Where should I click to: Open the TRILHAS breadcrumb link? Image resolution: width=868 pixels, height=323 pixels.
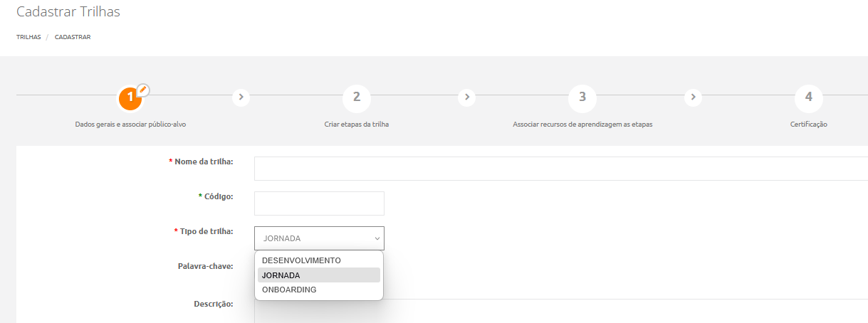28,37
